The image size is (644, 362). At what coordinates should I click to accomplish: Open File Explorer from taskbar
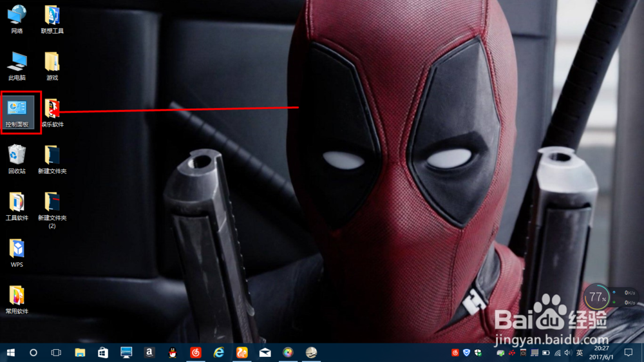point(80,352)
